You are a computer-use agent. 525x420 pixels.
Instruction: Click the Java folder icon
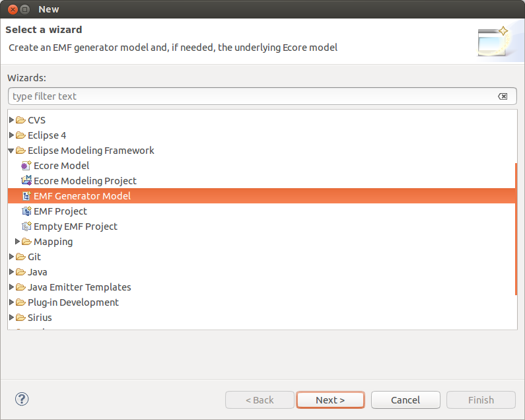coord(20,272)
